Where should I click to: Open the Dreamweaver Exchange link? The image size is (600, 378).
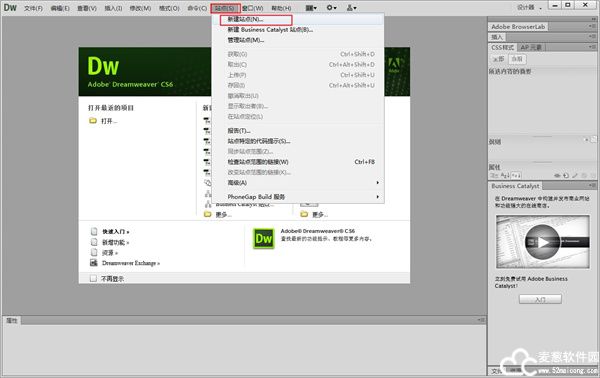coord(131,263)
